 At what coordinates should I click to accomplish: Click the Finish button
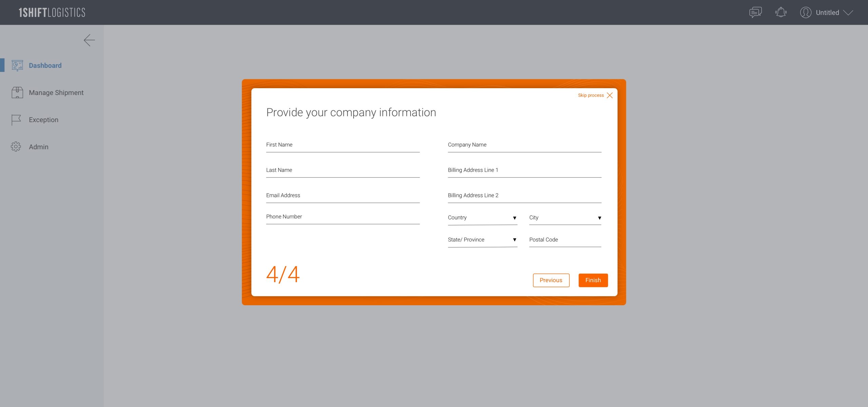(x=593, y=280)
